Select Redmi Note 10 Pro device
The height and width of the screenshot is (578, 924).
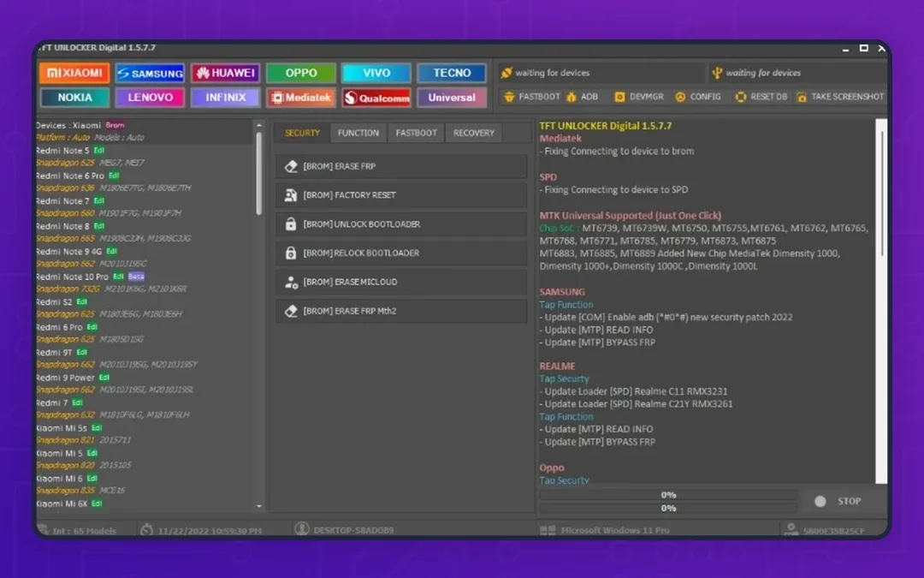coord(145,283)
